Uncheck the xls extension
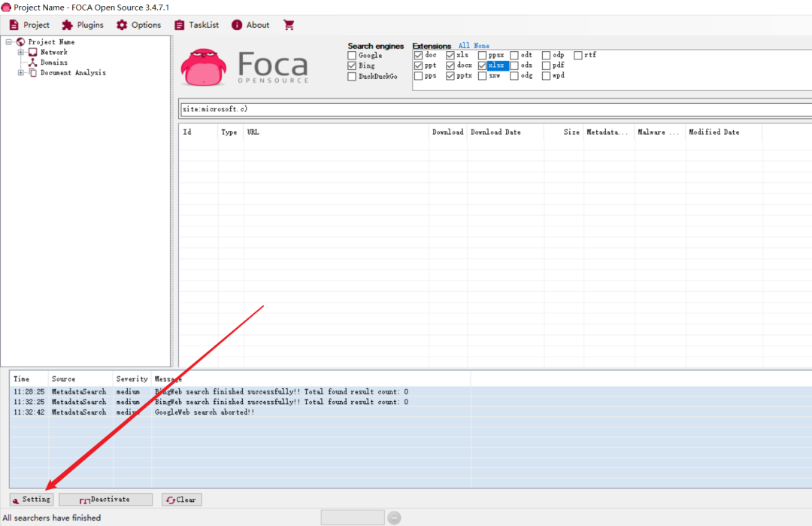 tap(450, 55)
